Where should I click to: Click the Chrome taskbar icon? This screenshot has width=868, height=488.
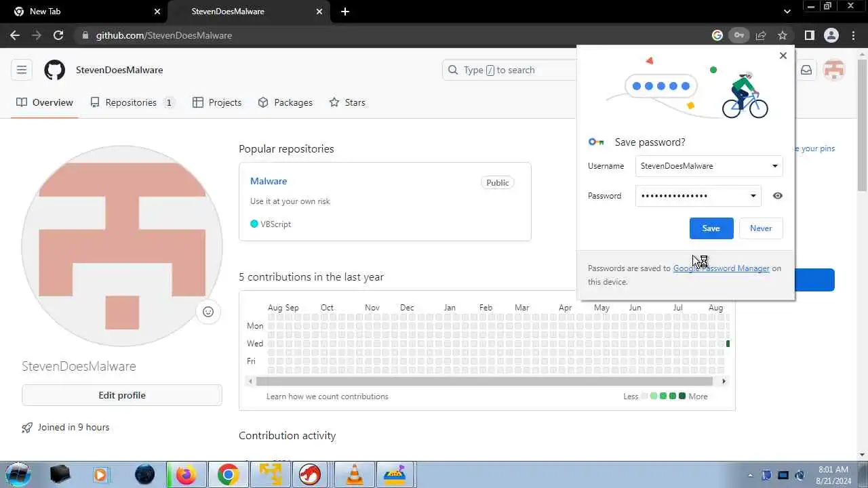click(x=228, y=474)
